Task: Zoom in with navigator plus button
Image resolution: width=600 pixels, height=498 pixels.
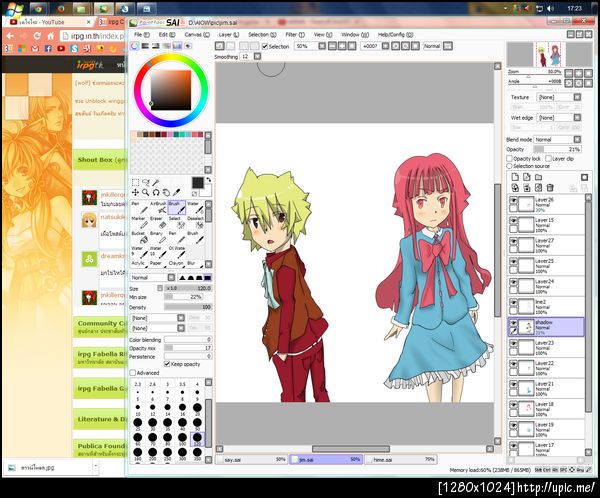Action: (579, 73)
